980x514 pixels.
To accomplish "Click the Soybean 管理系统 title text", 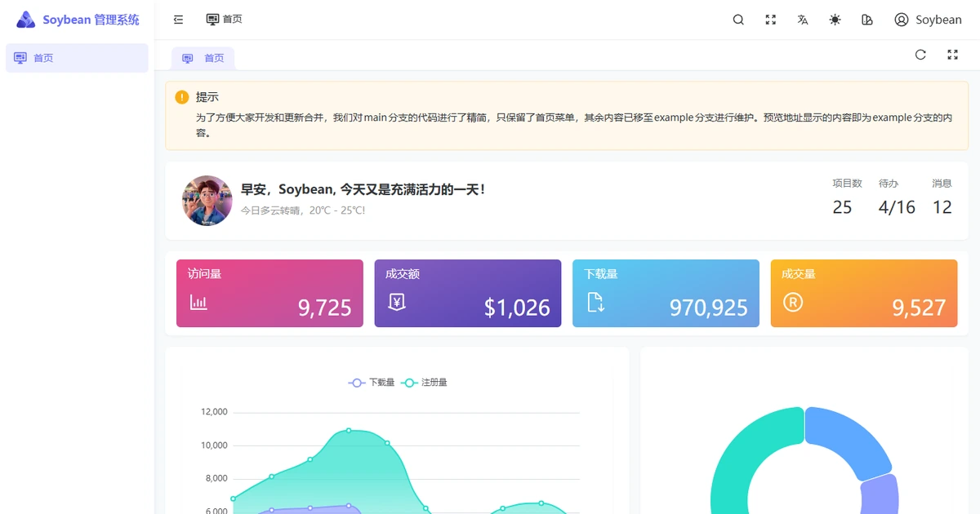I will point(91,20).
